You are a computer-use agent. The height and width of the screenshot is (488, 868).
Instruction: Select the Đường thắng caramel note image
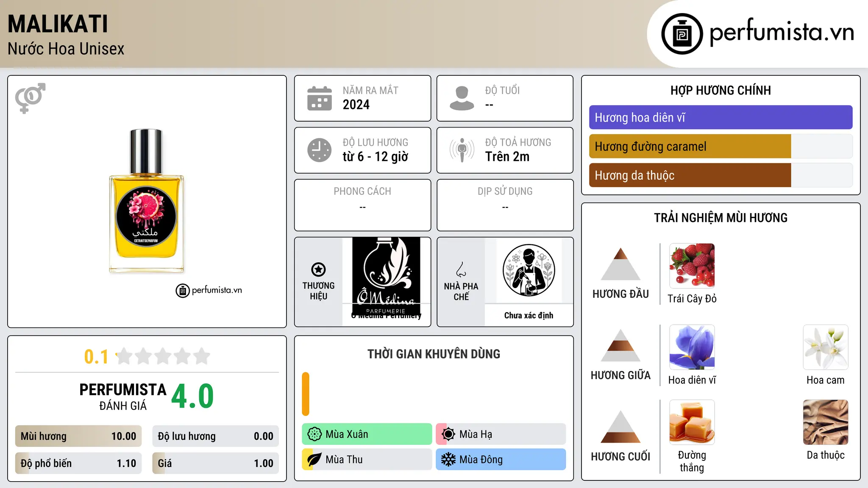692,422
